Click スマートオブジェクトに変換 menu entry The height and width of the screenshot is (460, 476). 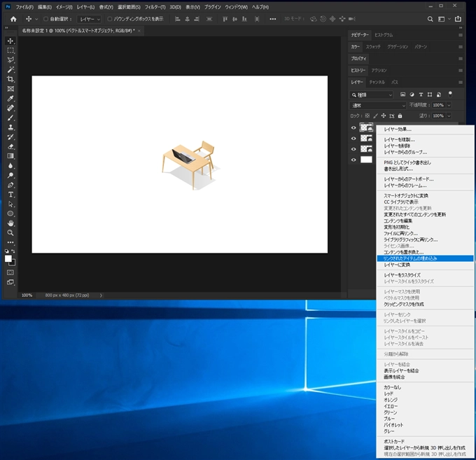pos(406,195)
